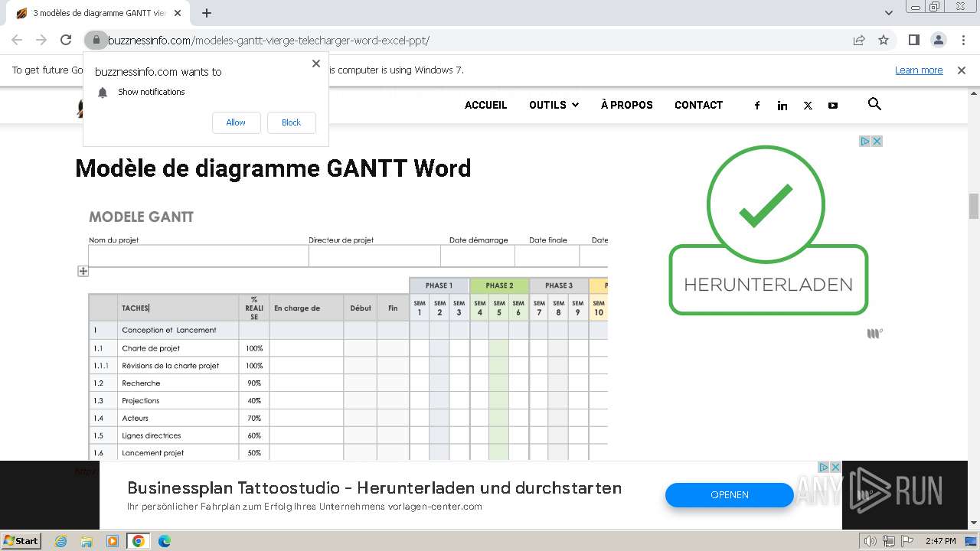The image size is (980, 551).
Task: Click the 'Charte de projet' task row
Action: pyautogui.click(x=348, y=348)
